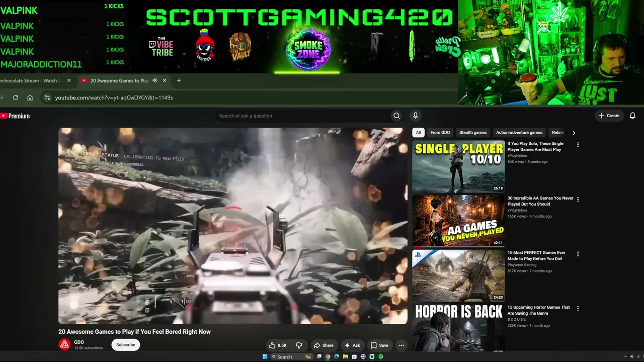Start voice search with the microphone

415,116
